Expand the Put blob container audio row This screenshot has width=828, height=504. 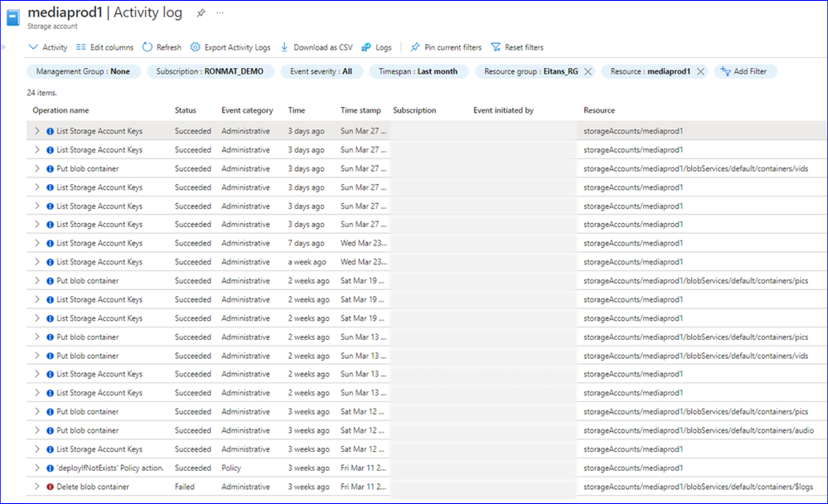[37, 430]
